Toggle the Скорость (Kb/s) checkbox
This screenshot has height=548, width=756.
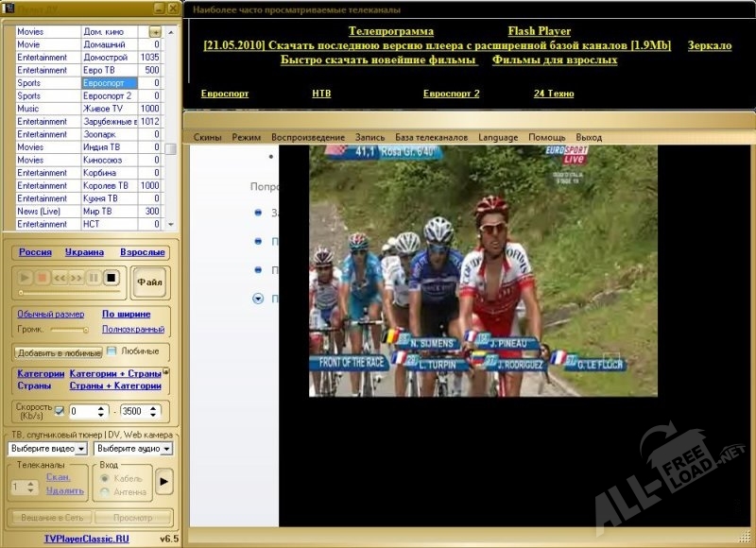60,411
